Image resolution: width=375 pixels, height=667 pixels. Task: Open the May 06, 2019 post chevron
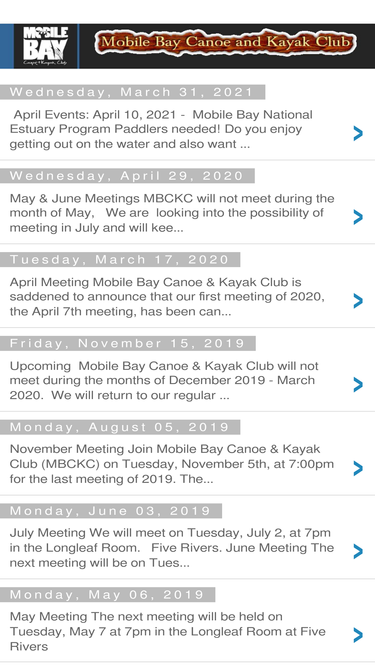click(358, 636)
